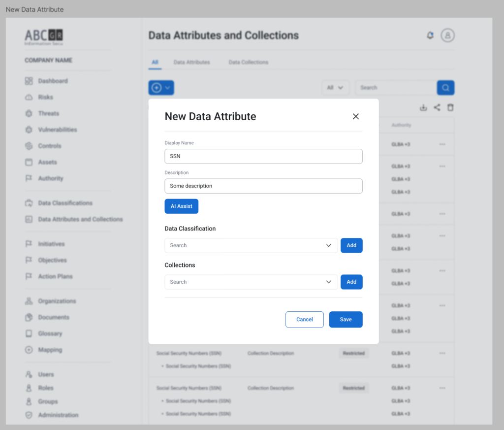
Task: Click the Display Name input field
Action: (x=263, y=156)
